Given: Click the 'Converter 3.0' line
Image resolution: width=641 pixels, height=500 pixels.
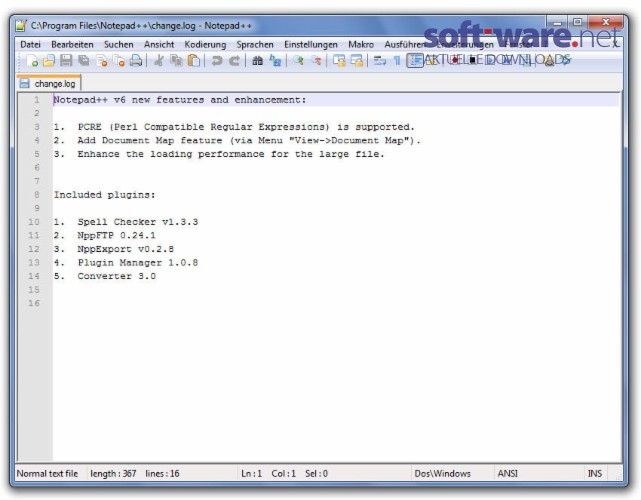Looking at the screenshot, I should [x=117, y=276].
